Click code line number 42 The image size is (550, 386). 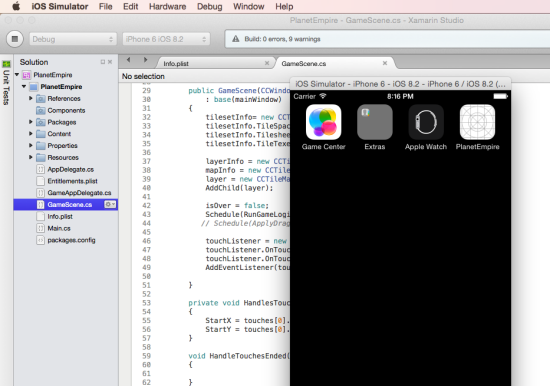[146, 206]
